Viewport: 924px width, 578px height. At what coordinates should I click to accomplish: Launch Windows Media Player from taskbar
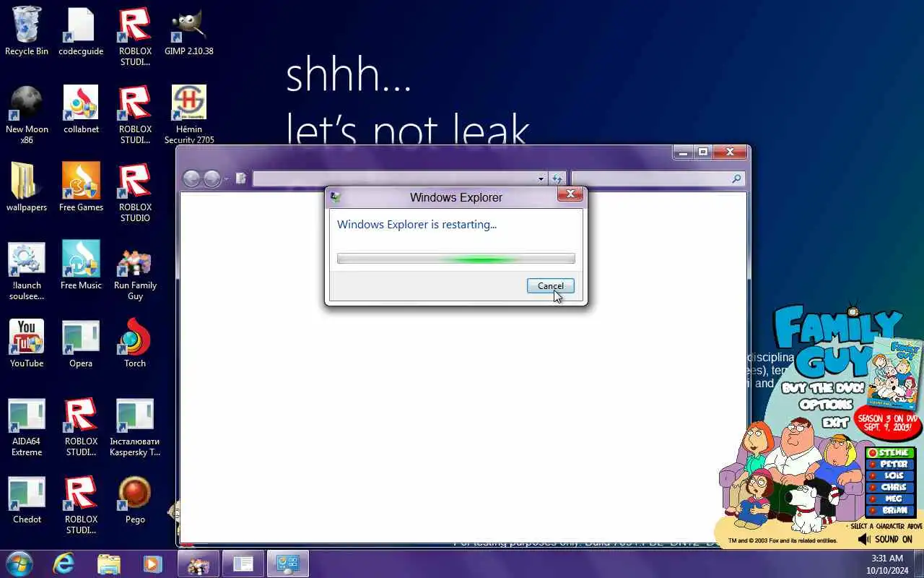coord(152,564)
